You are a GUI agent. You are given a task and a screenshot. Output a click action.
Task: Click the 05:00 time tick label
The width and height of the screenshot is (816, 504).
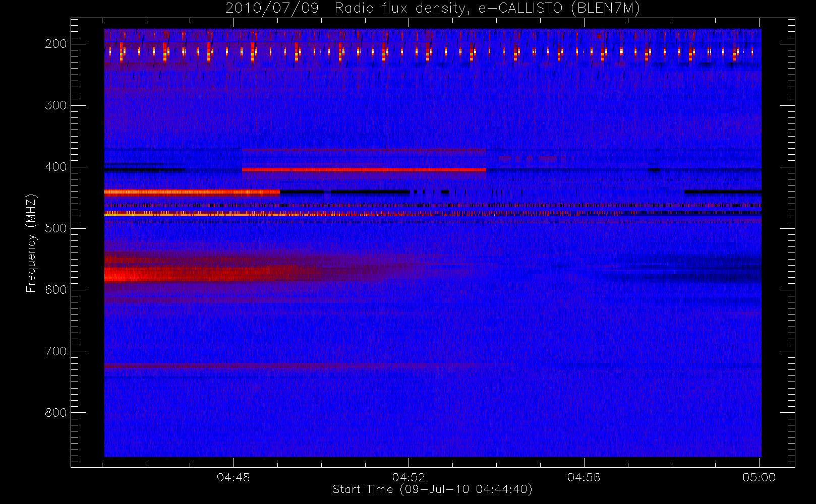pyautogui.click(x=759, y=477)
